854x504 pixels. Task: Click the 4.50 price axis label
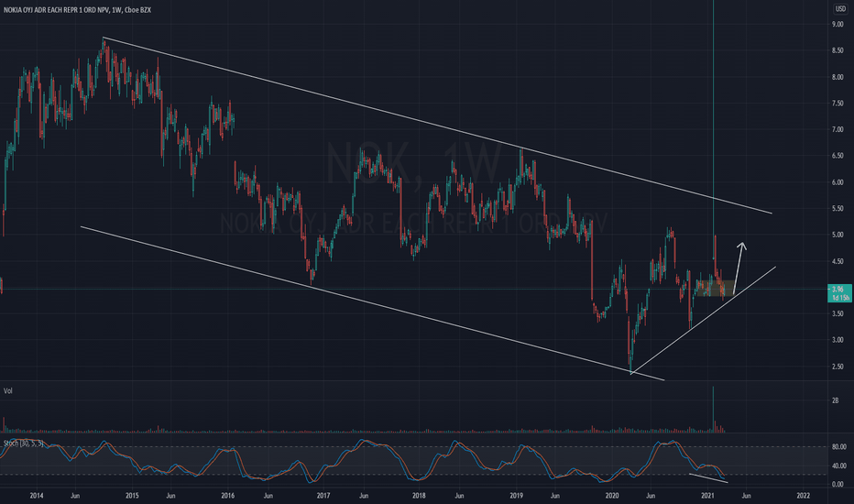point(838,261)
